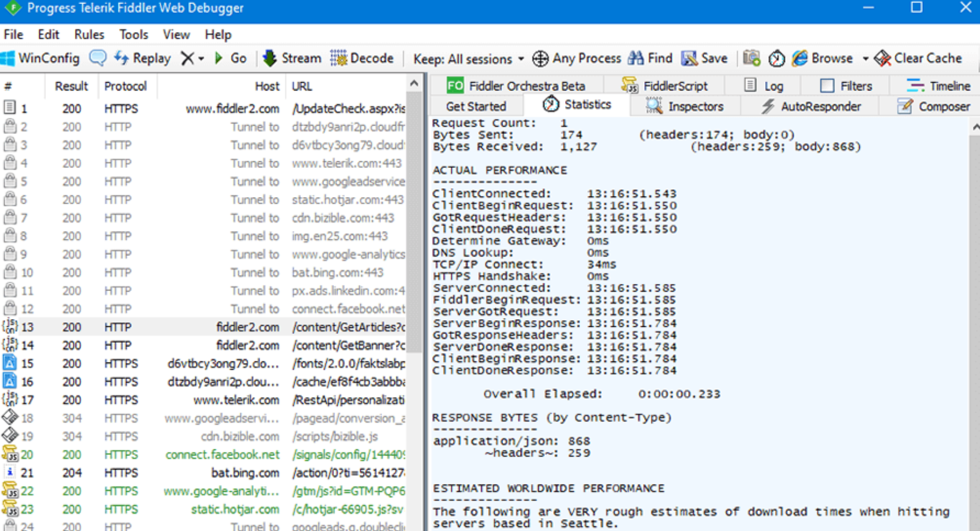Image resolution: width=980 pixels, height=531 pixels.
Task: Save the sessions via Save button
Action: (x=705, y=58)
